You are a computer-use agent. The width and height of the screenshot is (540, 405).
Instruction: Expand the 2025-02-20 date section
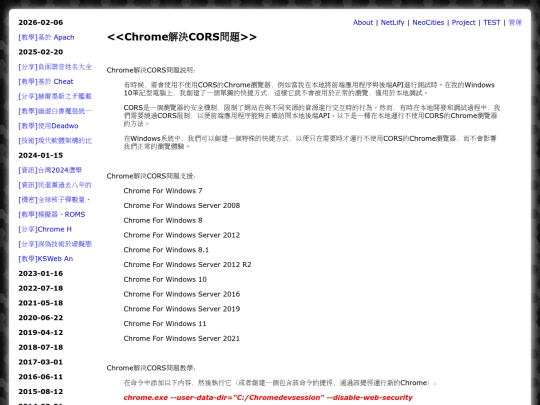pos(41,52)
